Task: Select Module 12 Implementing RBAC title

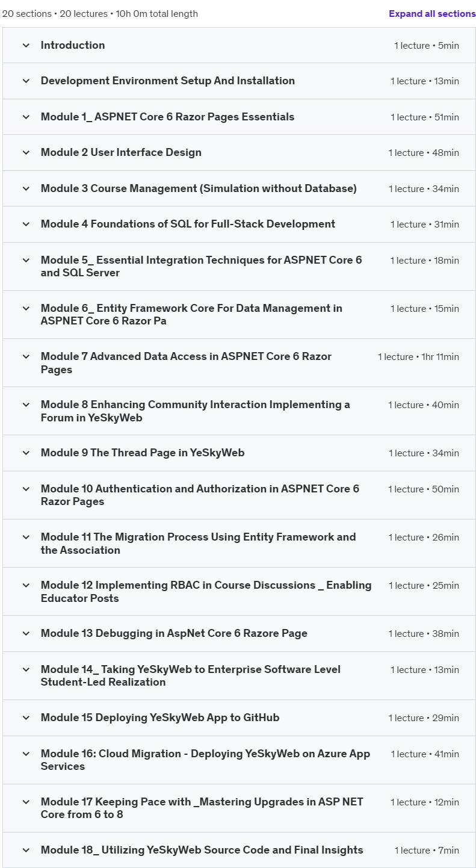Action: [206, 591]
